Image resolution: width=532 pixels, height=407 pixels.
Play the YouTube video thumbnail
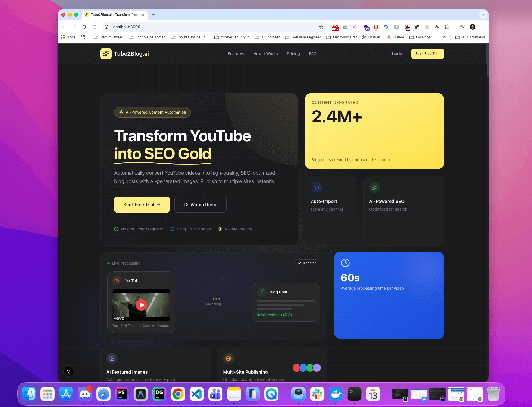[141, 305]
